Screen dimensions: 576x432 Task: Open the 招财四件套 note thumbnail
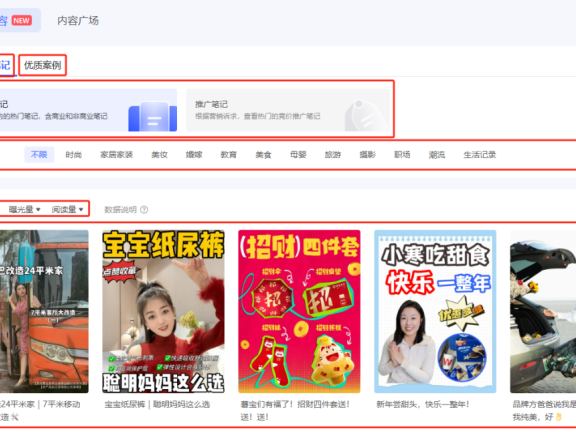(x=299, y=312)
